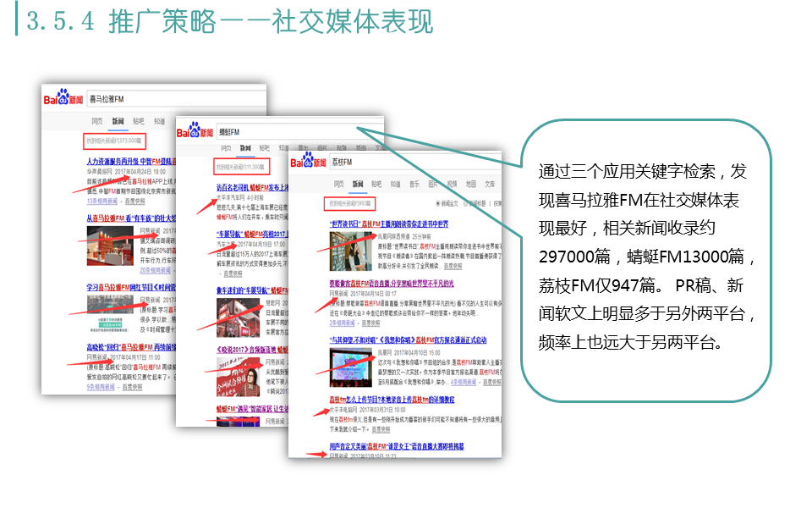
Task: Open article "世界读书日" 荔枝FM主播用朗读
Action: [389, 224]
